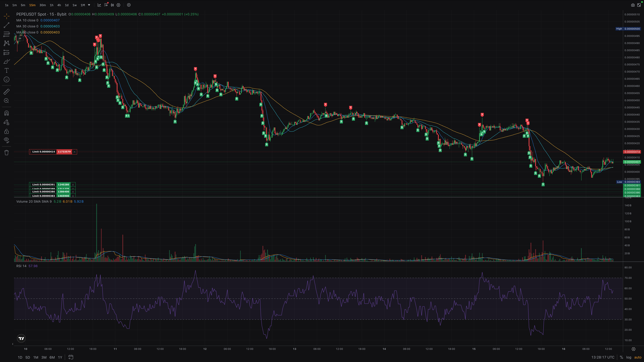Select the crosshair cursor tool
Viewport: 644px width, 362px height.
coord(7,16)
